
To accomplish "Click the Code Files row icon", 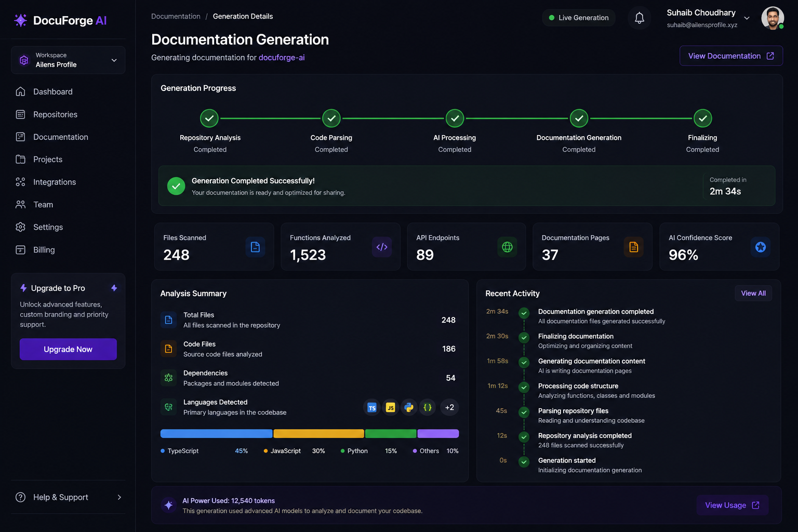I will [x=168, y=349].
